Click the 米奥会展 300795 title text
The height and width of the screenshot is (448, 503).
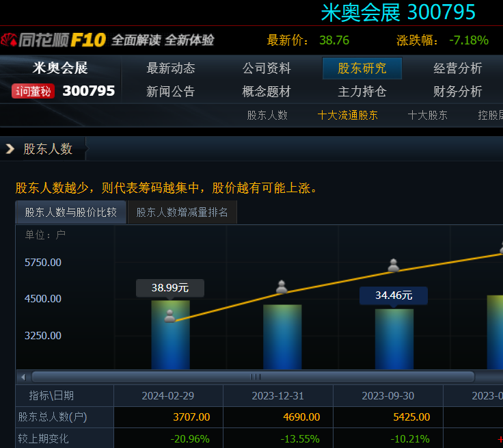tap(398, 13)
